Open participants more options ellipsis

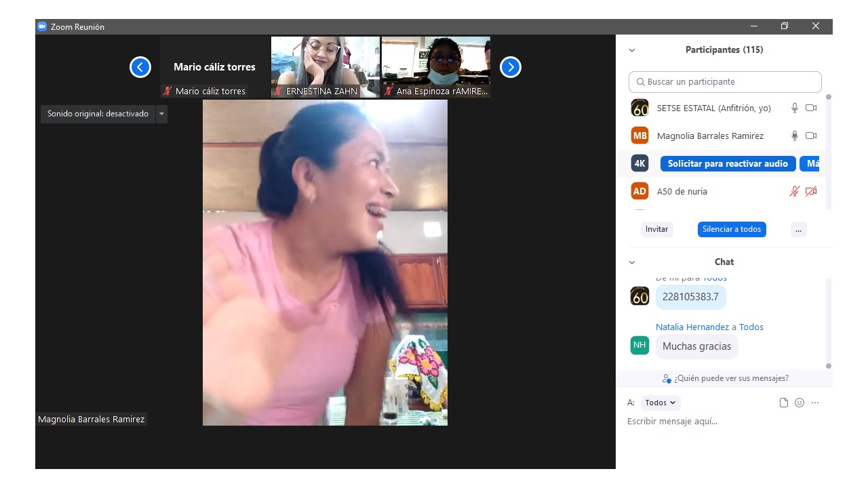(798, 229)
